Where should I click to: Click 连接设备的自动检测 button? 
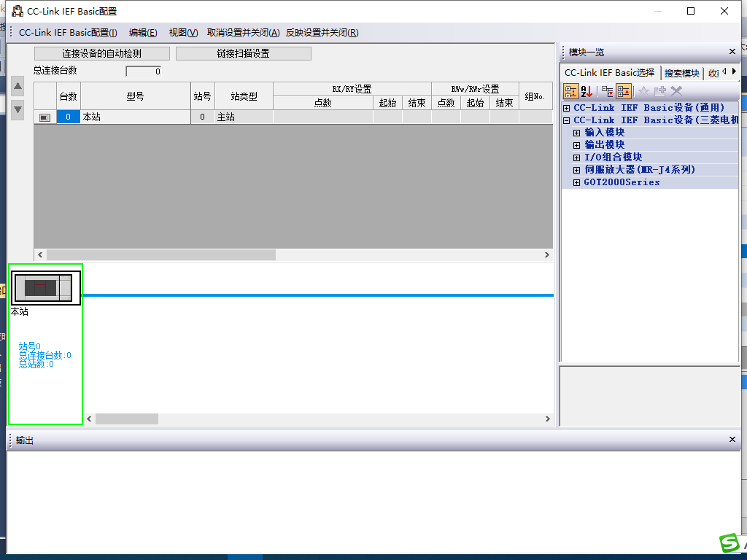point(101,54)
